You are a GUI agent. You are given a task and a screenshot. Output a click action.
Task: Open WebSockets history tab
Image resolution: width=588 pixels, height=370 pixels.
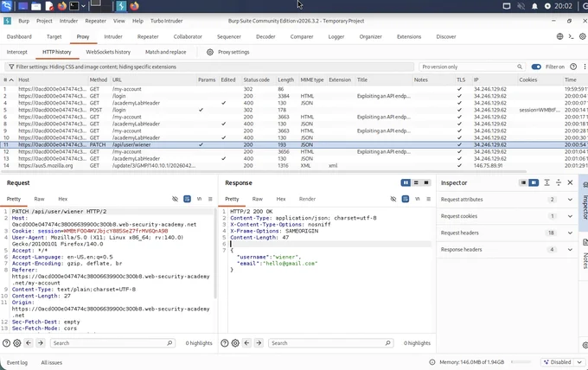tap(108, 52)
